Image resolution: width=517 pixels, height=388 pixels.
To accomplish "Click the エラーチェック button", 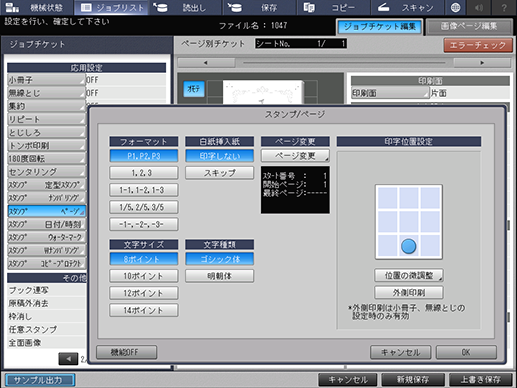I will coord(478,45).
